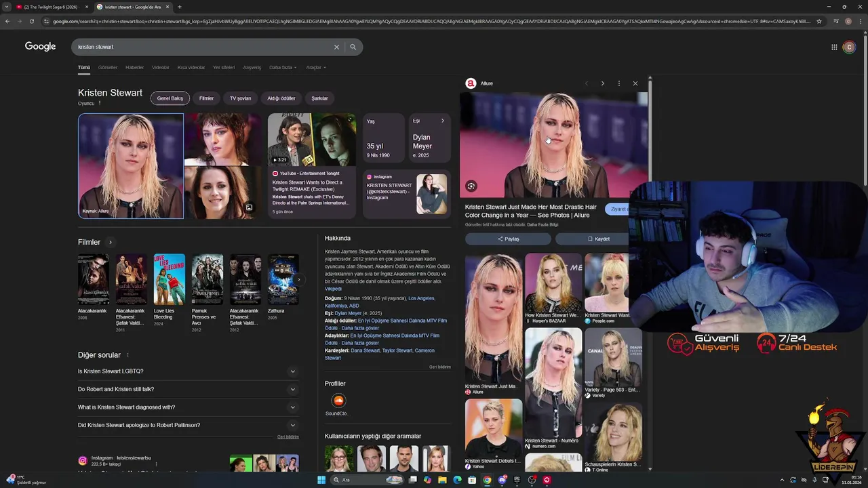Open the Google apps grid

(834, 47)
